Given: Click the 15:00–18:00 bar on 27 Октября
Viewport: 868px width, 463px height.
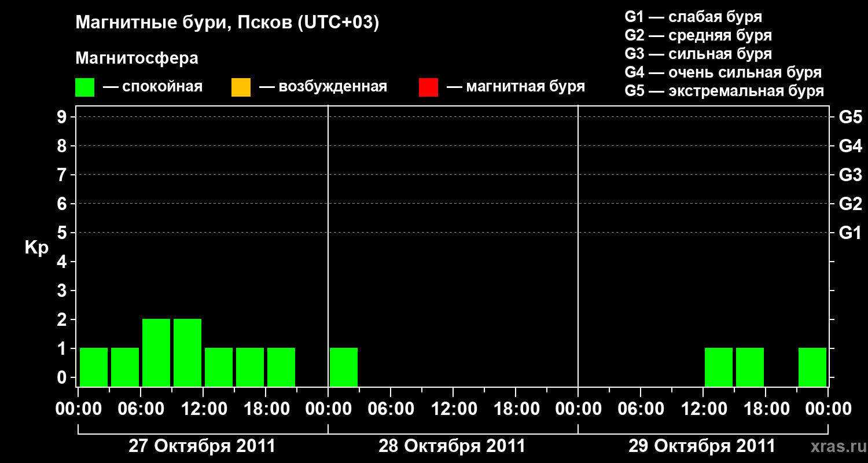Looking at the screenshot, I should point(250,367).
